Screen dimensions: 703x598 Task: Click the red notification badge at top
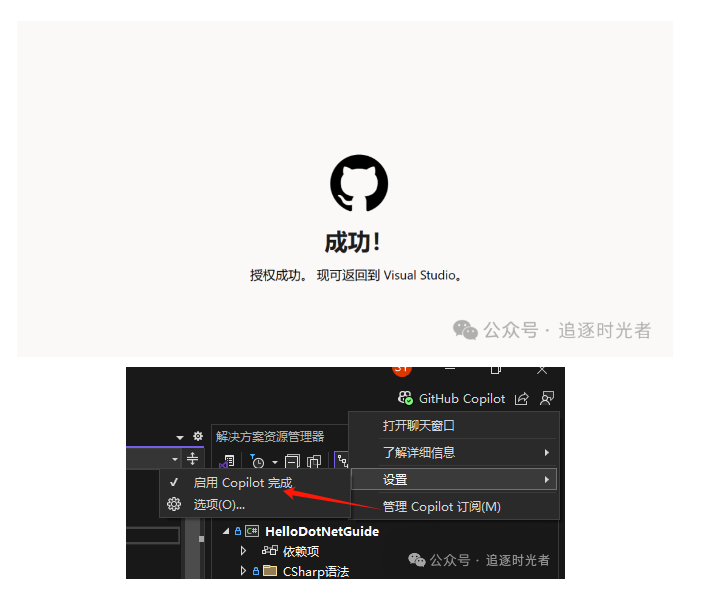coord(402,371)
